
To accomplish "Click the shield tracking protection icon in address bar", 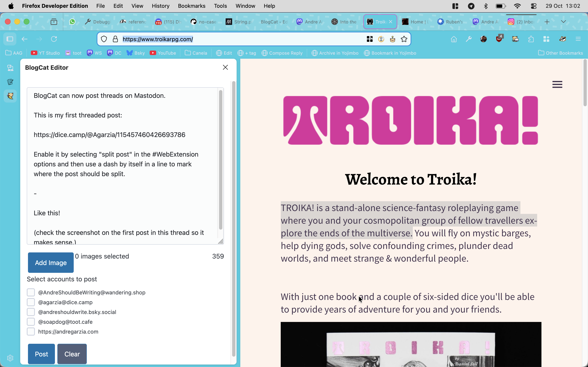I will [x=104, y=39].
